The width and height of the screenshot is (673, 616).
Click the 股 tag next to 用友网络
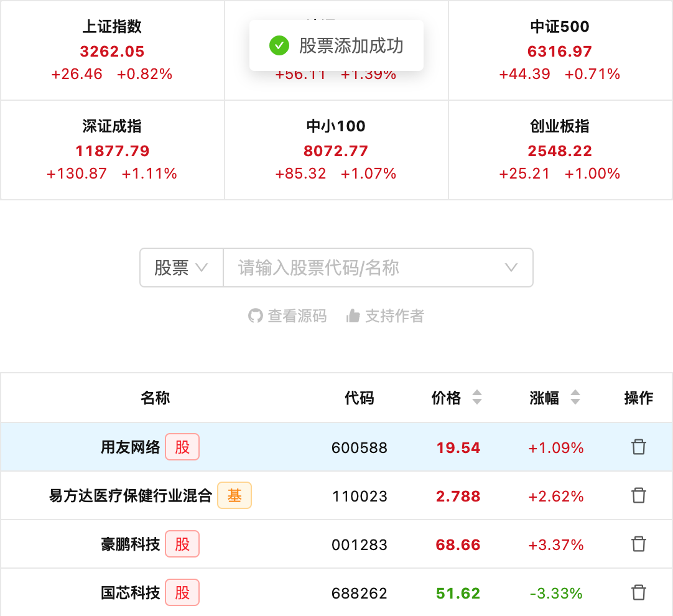[182, 447]
